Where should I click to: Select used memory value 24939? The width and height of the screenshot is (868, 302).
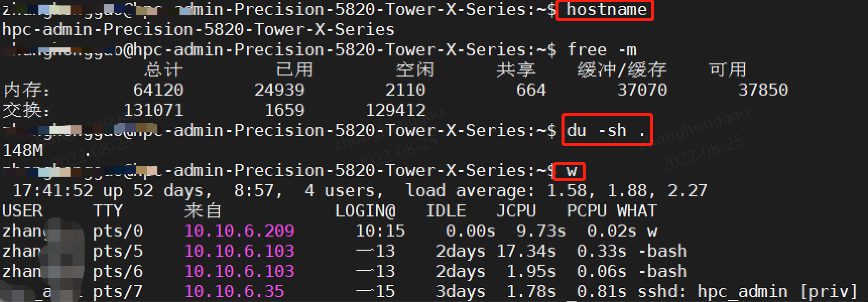279,90
